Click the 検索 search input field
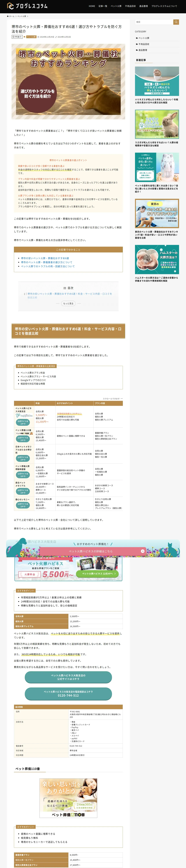 (x=154, y=22)
